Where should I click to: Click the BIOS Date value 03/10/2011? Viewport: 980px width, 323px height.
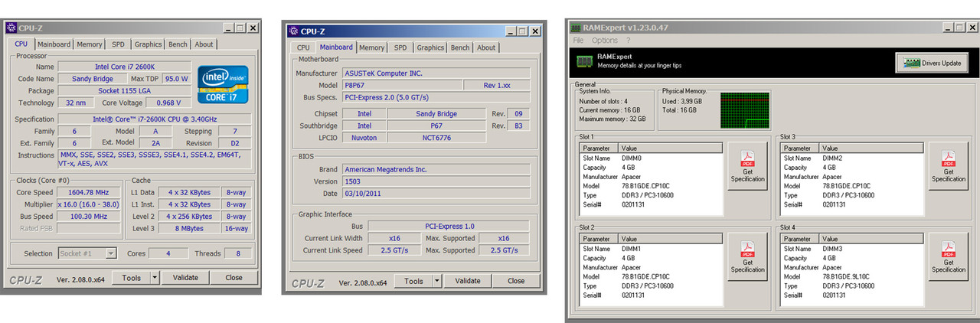436,194
